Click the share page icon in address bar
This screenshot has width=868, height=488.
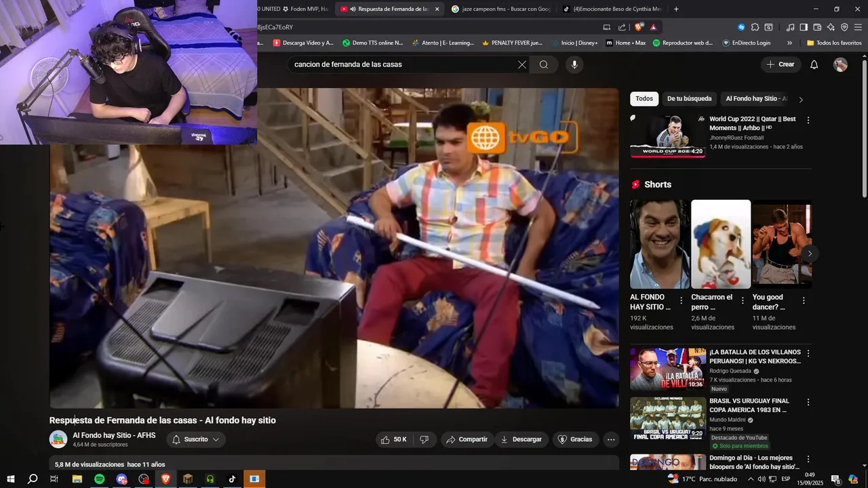click(622, 27)
